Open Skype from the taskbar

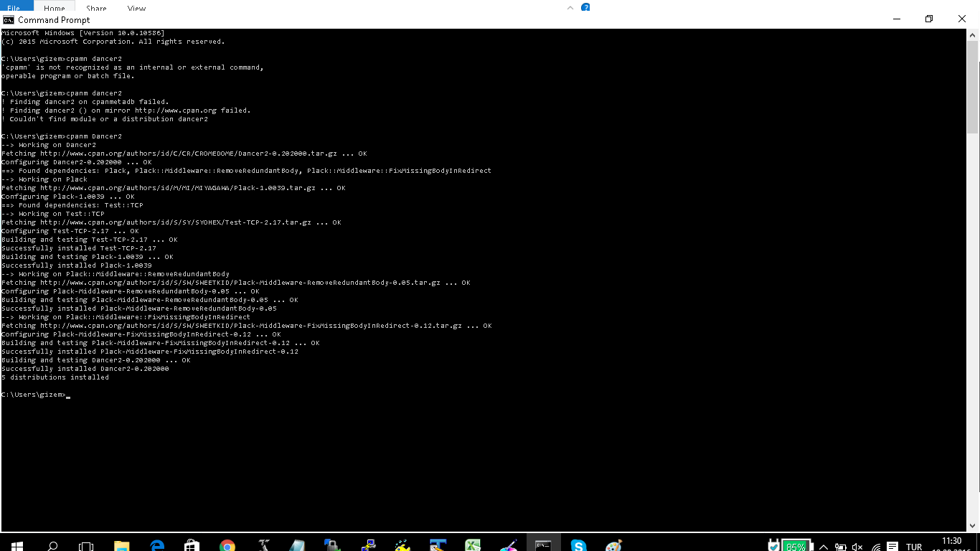[578, 546]
